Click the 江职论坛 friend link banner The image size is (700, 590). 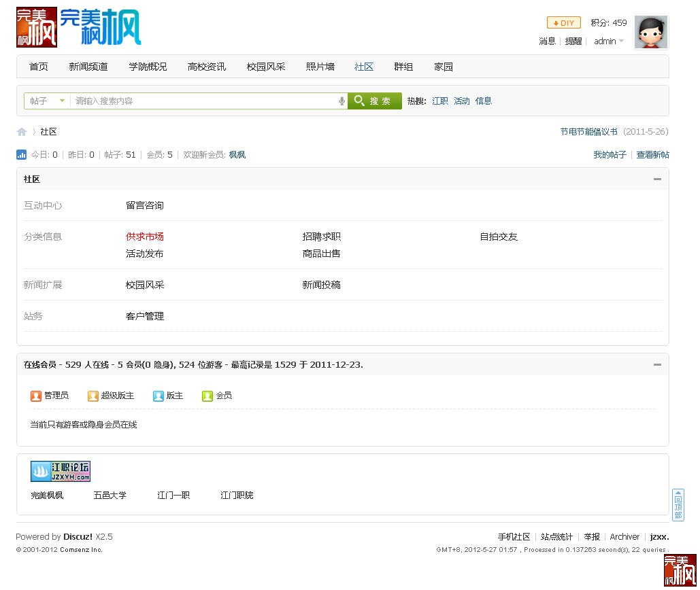pyautogui.click(x=61, y=471)
